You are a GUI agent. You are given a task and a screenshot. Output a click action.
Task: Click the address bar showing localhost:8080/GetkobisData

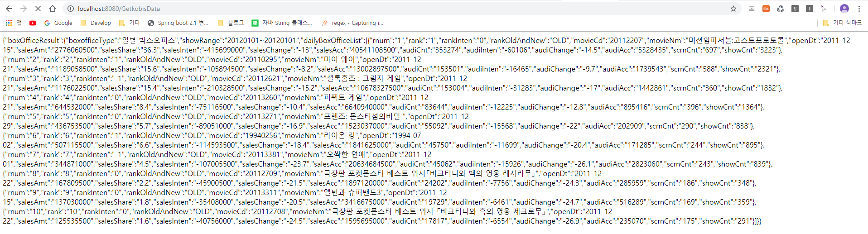399,9
